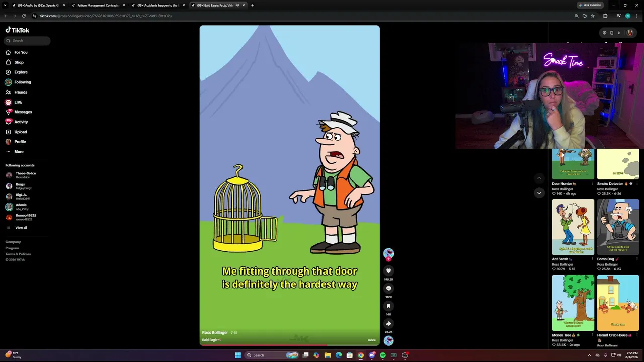This screenshot has height=362, width=644.
Task: Open TikTok profile avatar menu top right
Action: pyautogui.click(x=630, y=33)
